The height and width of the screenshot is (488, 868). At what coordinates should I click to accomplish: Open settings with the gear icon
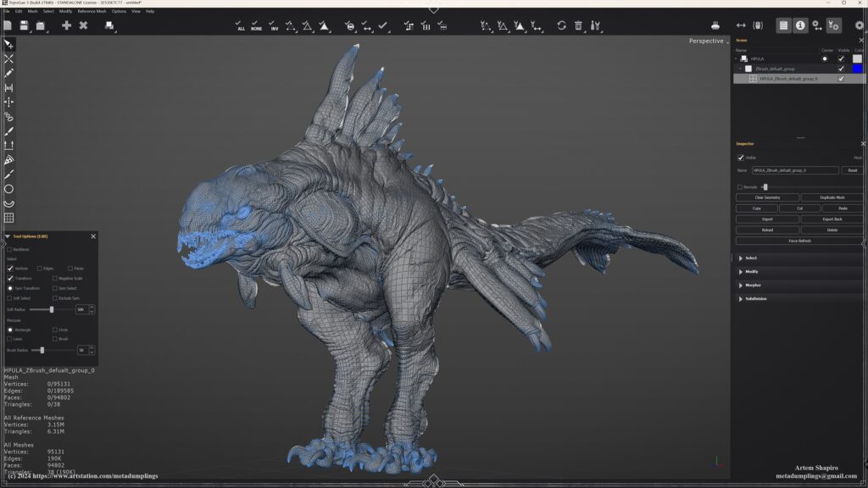859,25
